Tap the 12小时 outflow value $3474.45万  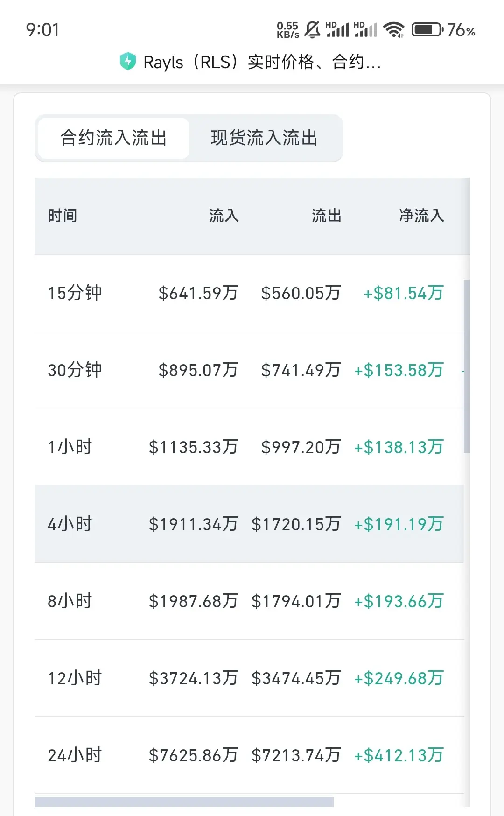coord(296,678)
